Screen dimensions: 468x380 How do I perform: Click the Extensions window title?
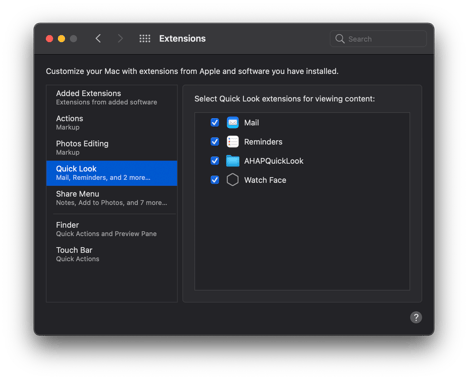[x=182, y=39]
